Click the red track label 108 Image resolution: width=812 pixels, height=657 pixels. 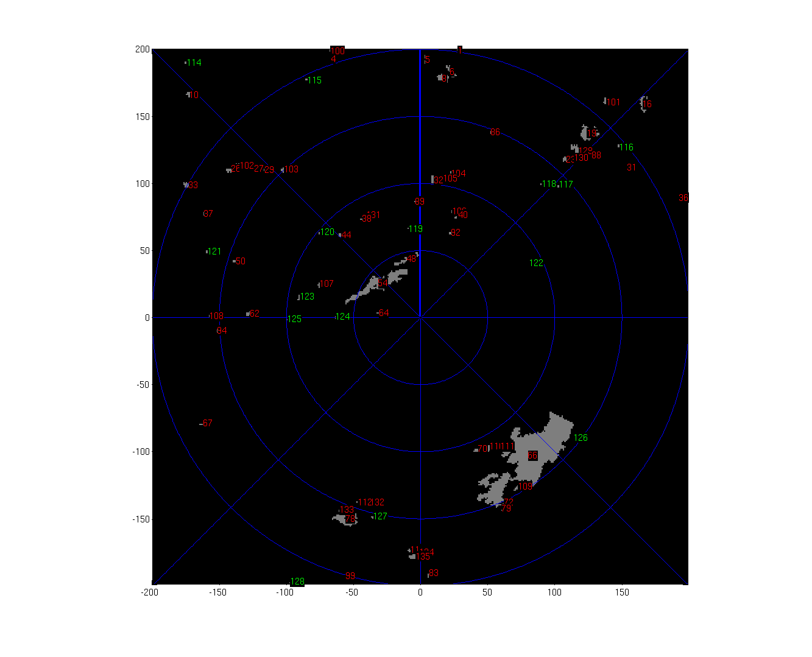216,316
